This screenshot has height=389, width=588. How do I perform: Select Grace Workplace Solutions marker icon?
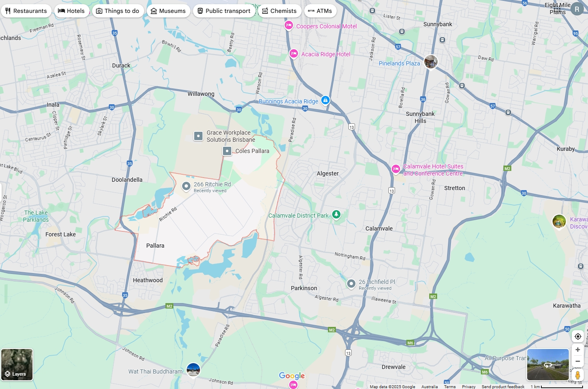(x=198, y=136)
